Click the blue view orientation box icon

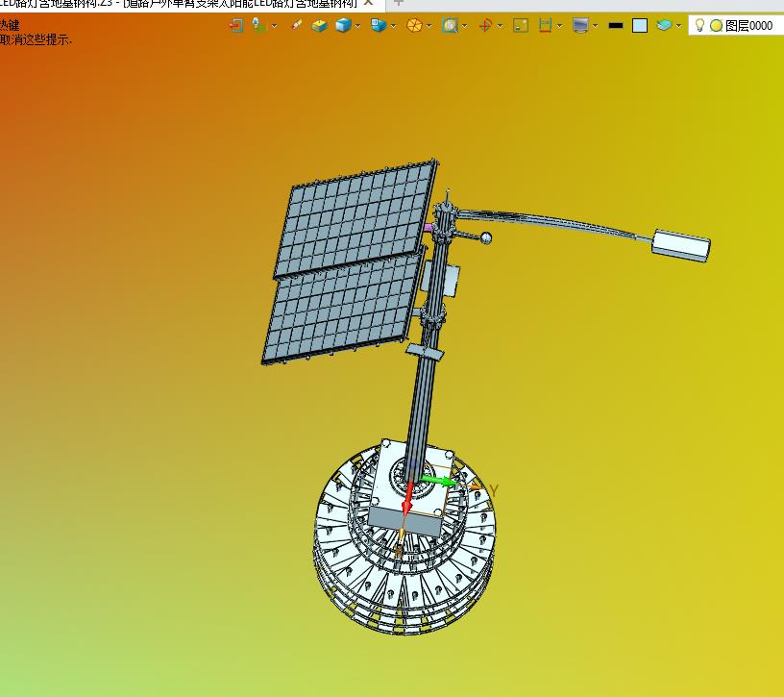click(379, 25)
